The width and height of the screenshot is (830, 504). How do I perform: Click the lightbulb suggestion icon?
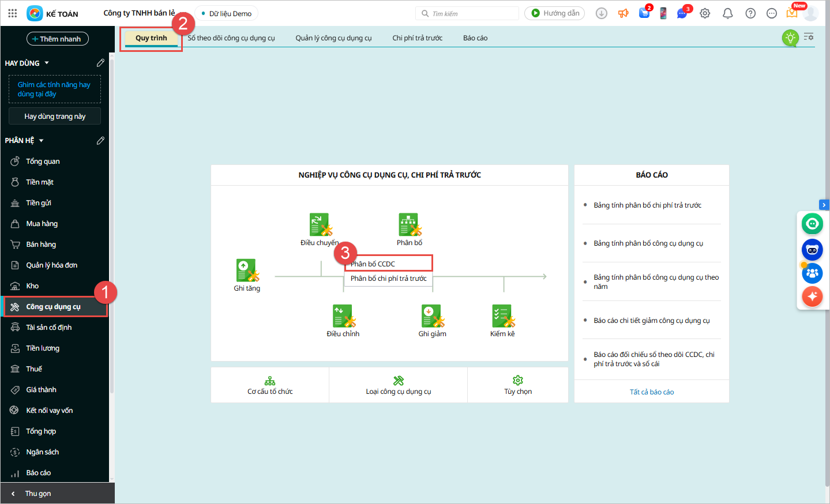(790, 38)
